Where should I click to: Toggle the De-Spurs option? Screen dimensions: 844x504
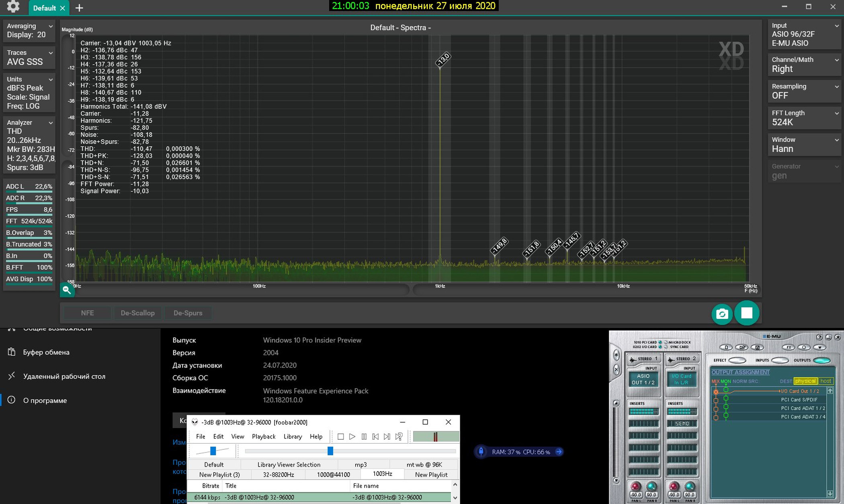[x=188, y=313]
